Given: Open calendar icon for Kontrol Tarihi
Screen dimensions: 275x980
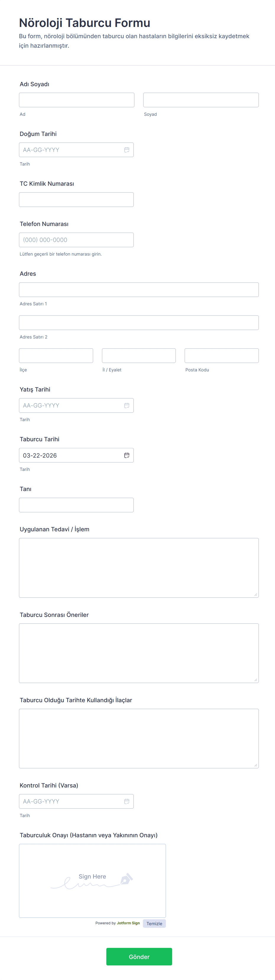Looking at the screenshot, I should 127,801.
